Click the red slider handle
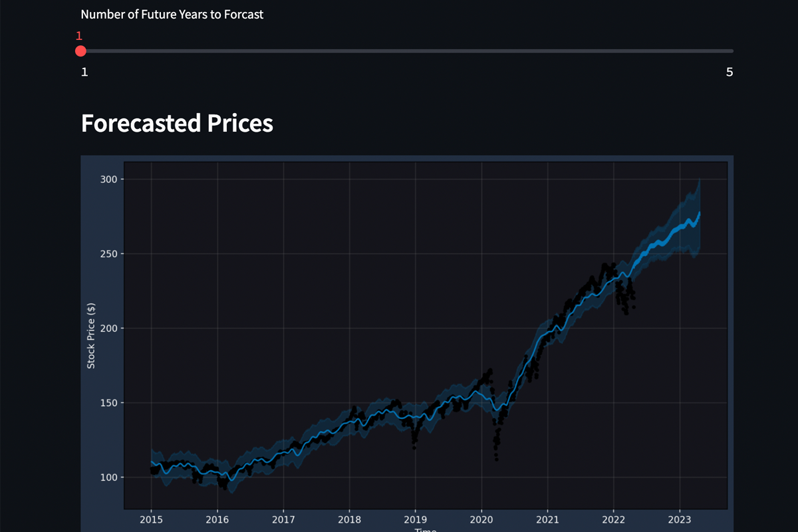Image resolution: width=798 pixels, height=532 pixels. (x=80, y=51)
